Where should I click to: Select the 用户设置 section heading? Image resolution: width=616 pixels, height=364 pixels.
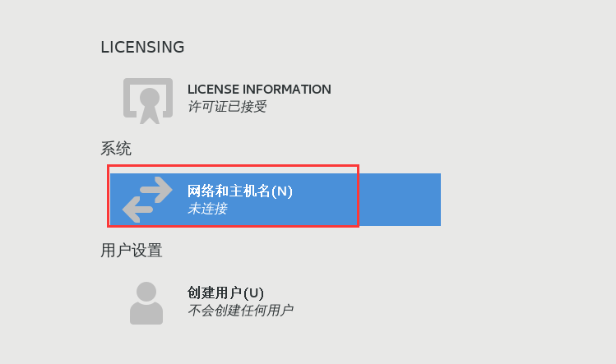tap(132, 250)
